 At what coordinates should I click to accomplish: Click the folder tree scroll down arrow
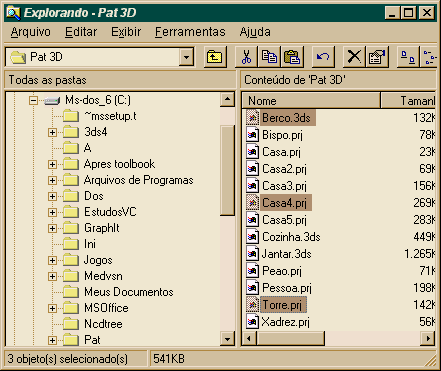point(227,339)
